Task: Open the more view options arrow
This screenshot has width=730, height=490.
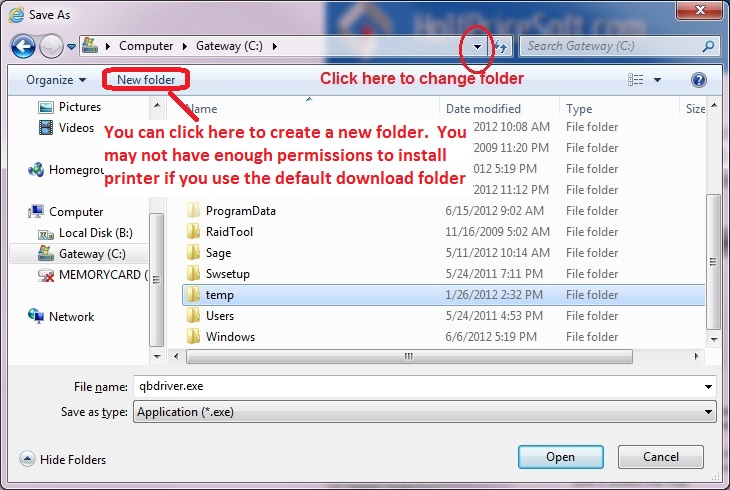Action: (x=657, y=80)
